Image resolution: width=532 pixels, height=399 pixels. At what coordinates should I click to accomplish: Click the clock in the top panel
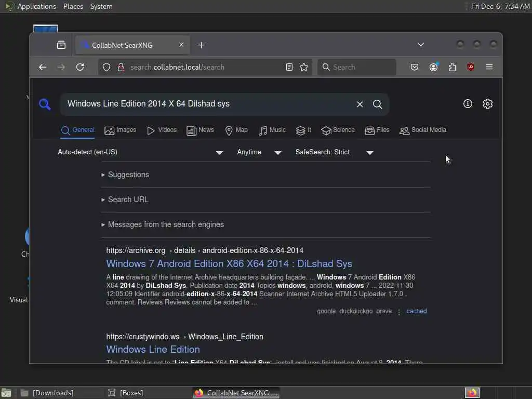click(500, 6)
